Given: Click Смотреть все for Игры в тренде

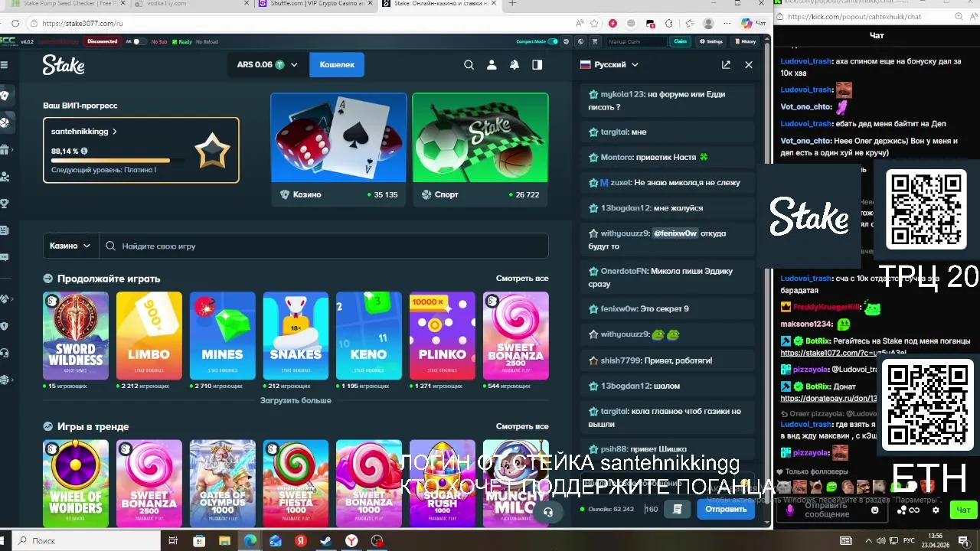Looking at the screenshot, I should [x=522, y=426].
